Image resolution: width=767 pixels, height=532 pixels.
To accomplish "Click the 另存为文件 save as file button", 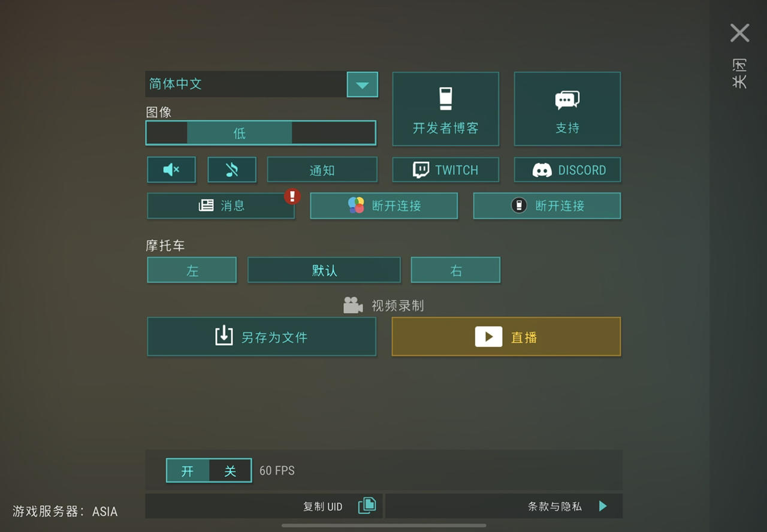I will tap(262, 337).
